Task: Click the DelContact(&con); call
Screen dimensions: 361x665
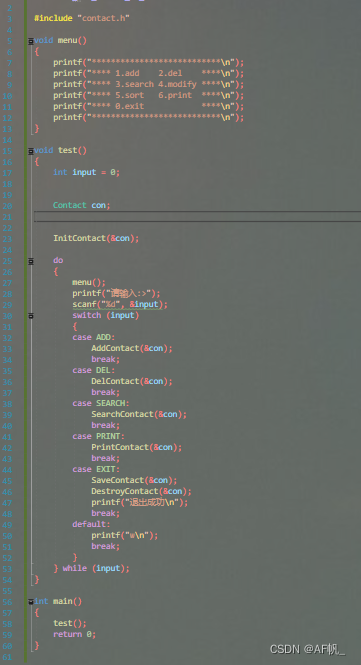Action: click(x=132, y=381)
